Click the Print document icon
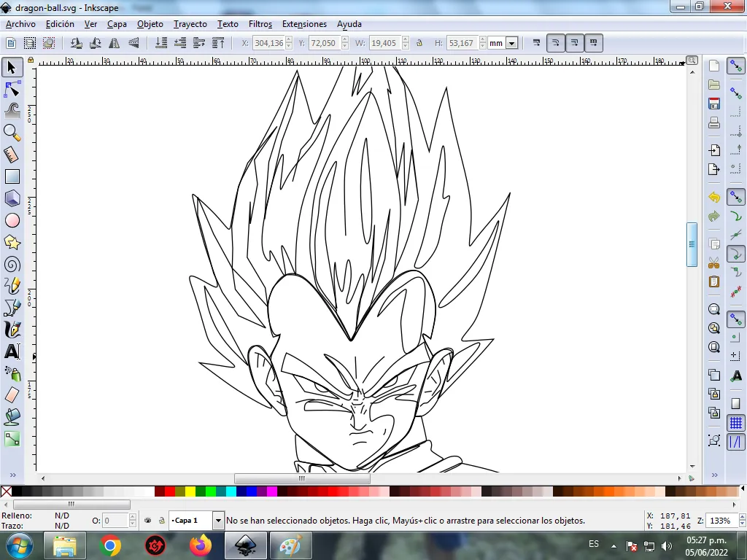Viewport: 747px width, 560px height. tap(713, 122)
